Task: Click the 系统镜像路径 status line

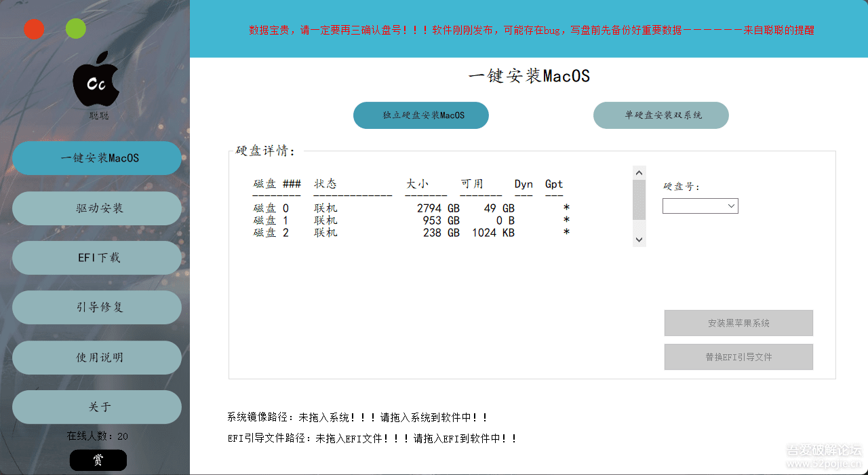Action: [357, 417]
